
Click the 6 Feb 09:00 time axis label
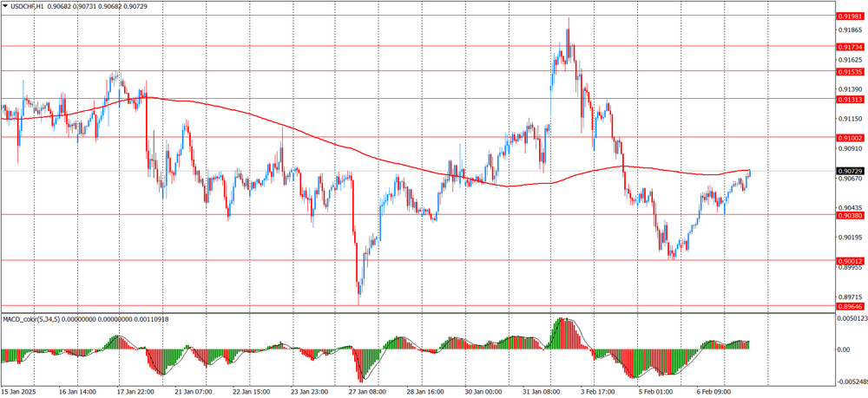[713, 392]
